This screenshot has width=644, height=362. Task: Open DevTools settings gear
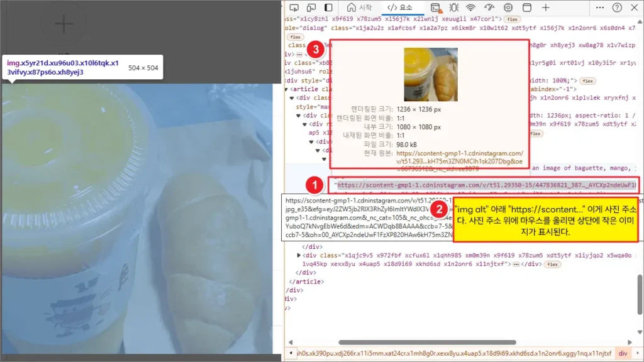[x=508, y=7]
